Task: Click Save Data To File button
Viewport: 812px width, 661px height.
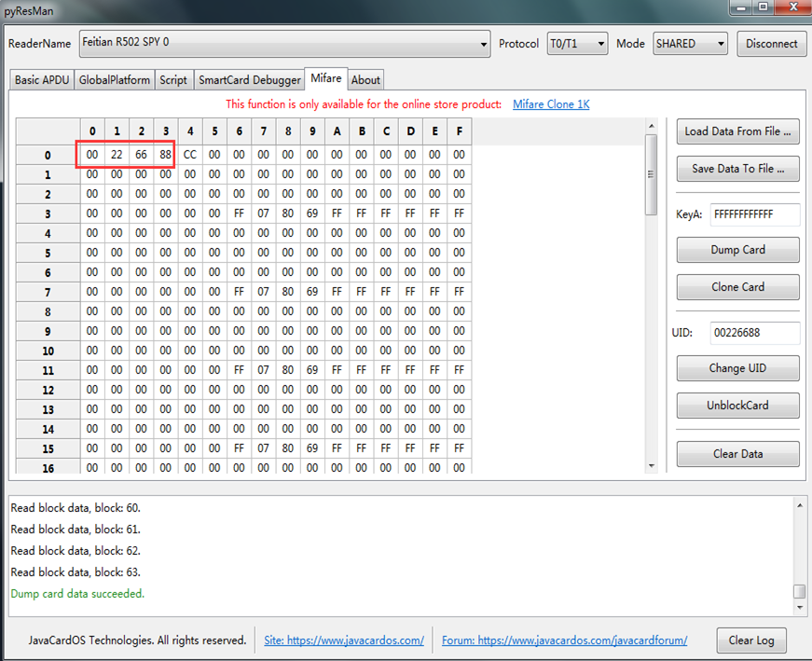Action: pyautogui.click(x=737, y=169)
